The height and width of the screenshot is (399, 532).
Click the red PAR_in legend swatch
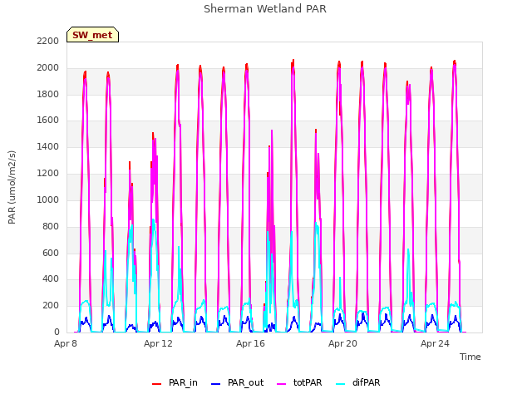(157, 384)
